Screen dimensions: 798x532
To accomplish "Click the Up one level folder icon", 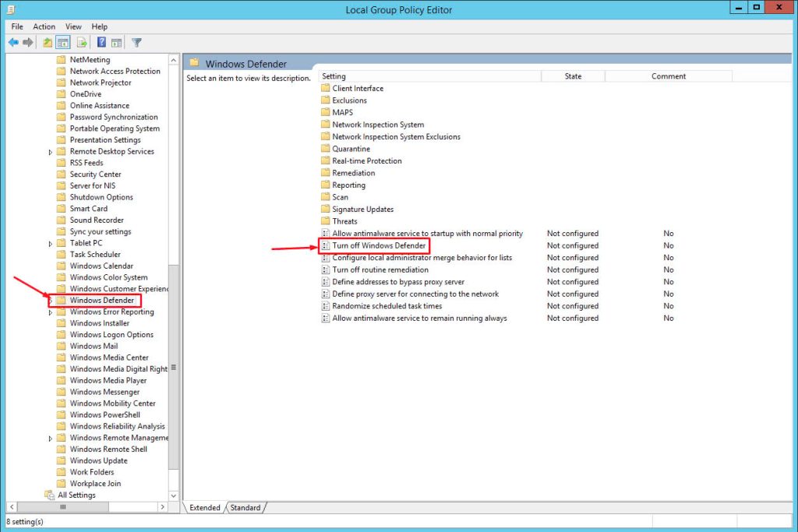I will coord(48,43).
